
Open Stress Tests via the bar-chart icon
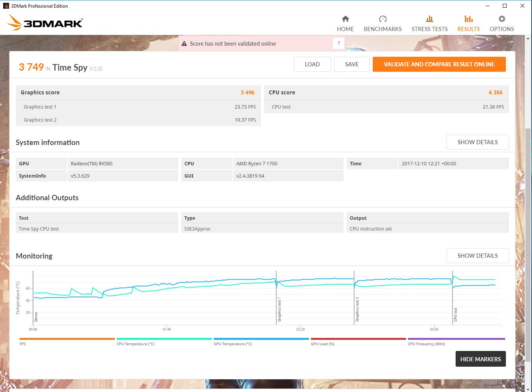(429, 19)
